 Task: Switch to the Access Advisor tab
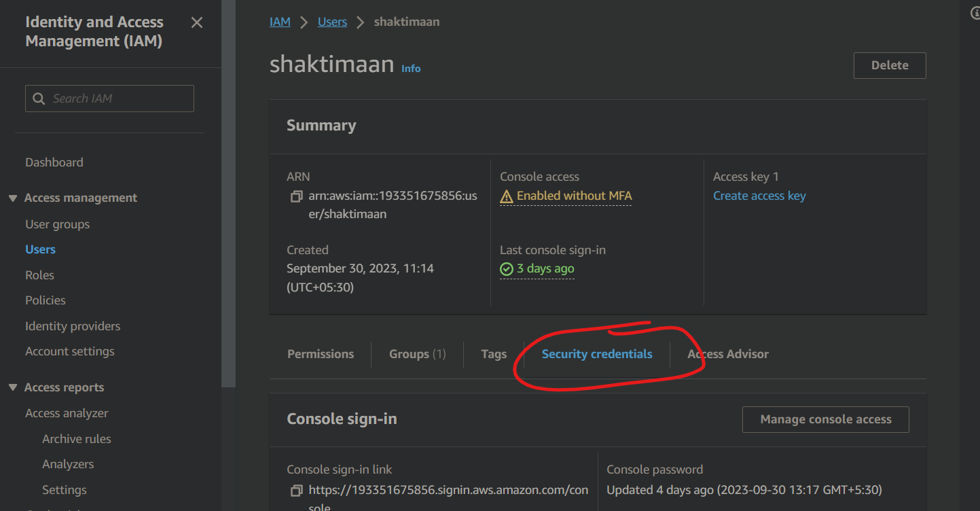coord(728,354)
